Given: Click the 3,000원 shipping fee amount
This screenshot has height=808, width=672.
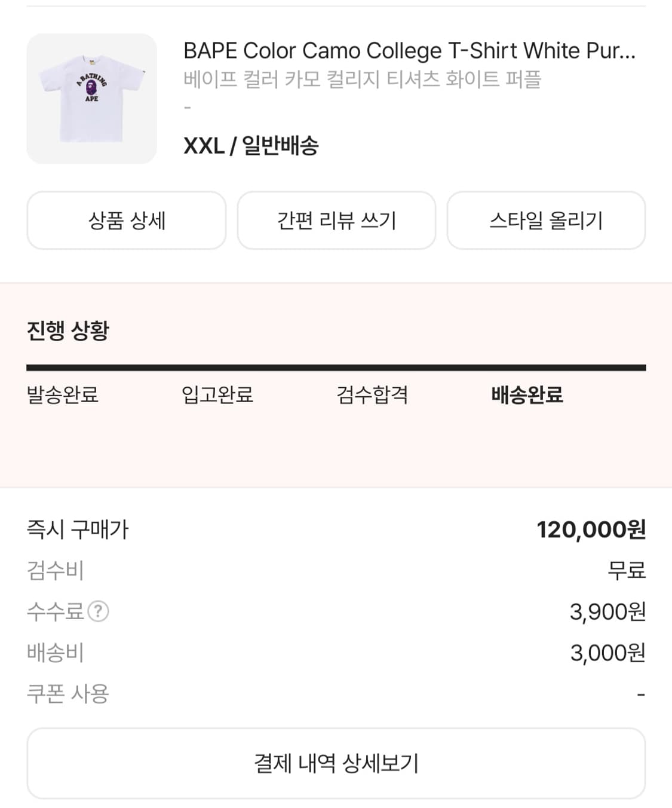Looking at the screenshot, I should [607, 653].
